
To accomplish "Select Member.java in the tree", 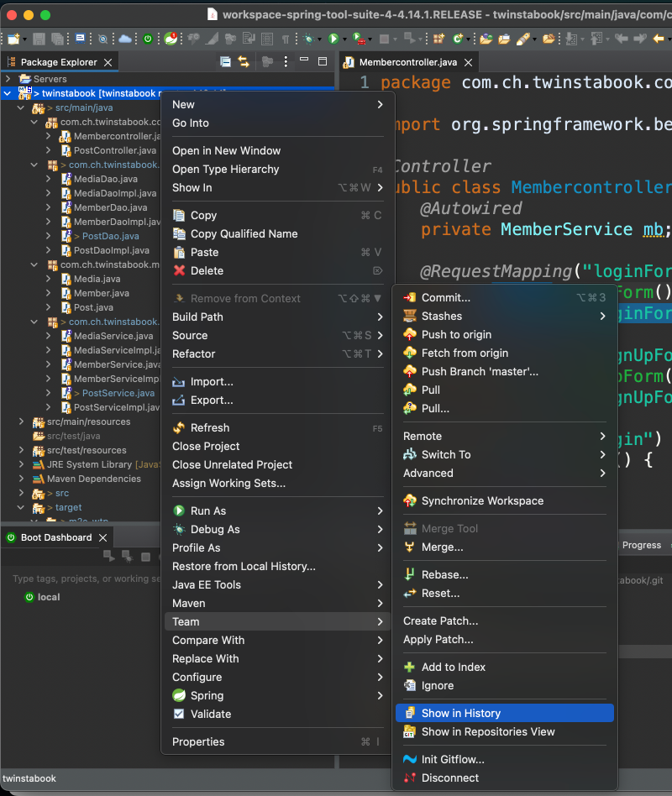I will point(101,293).
